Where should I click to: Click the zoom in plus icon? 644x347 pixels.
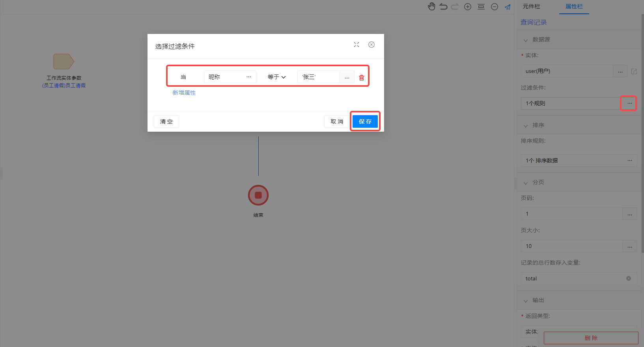click(468, 7)
